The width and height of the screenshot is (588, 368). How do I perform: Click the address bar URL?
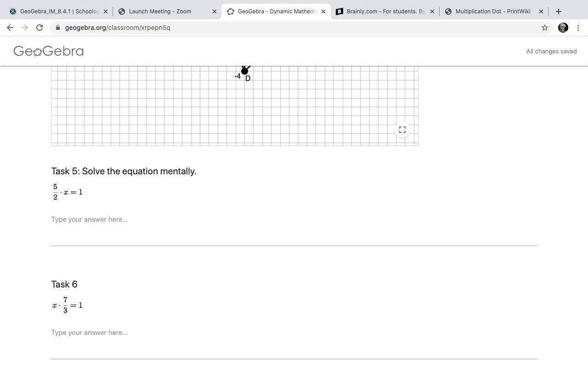pyautogui.click(x=118, y=28)
